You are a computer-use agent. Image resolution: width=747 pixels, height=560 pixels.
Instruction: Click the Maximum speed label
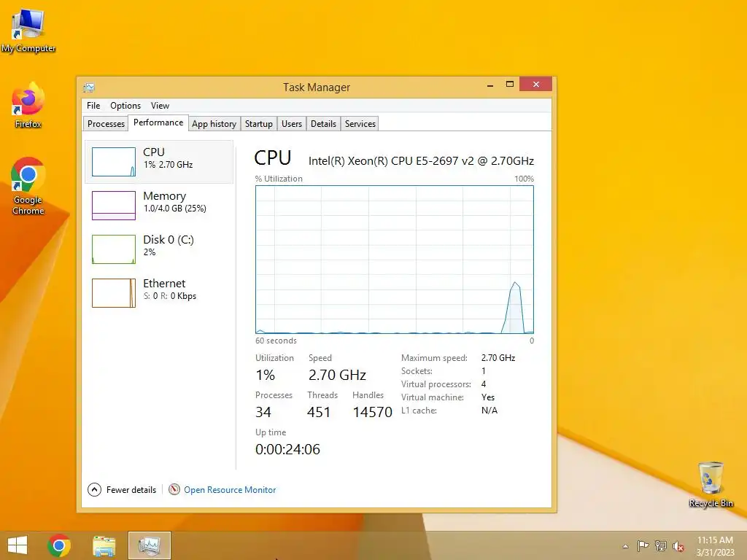coord(434,357)
